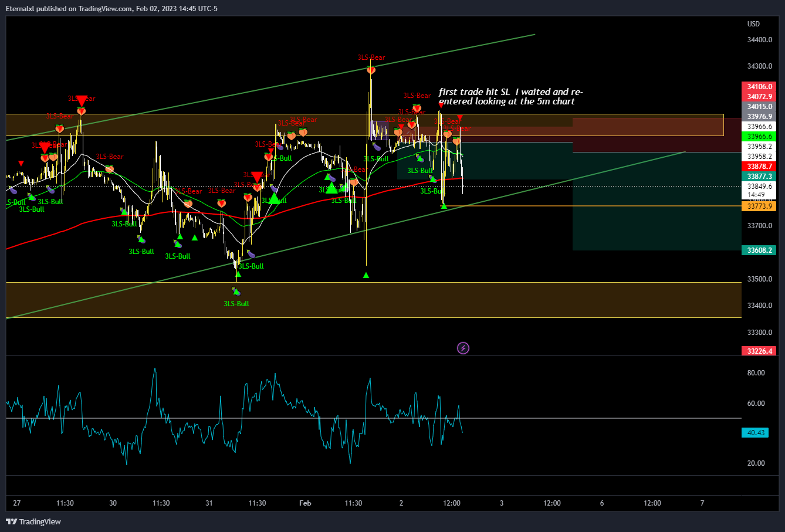Click the 'first trade hit SL' annotation text

click(x=510, y=97)
